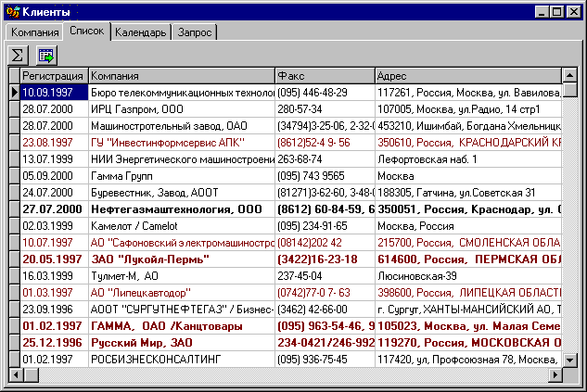Select date cell 27.07.2000
Image resolution: width=587 pixels, height=392 pixels.
pos(55,209)
